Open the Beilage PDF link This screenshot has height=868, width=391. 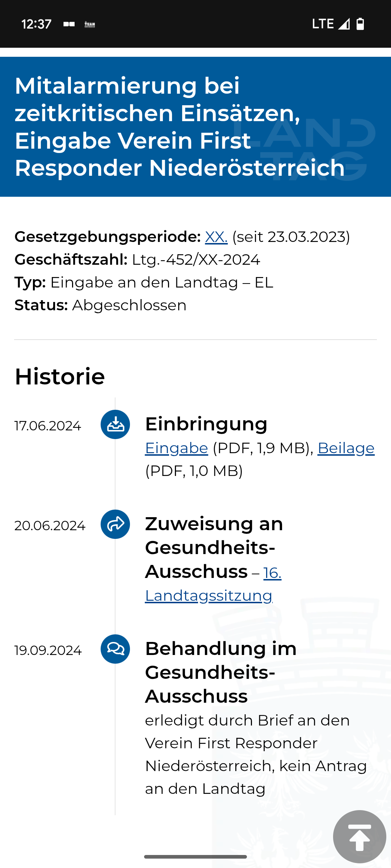346,448
